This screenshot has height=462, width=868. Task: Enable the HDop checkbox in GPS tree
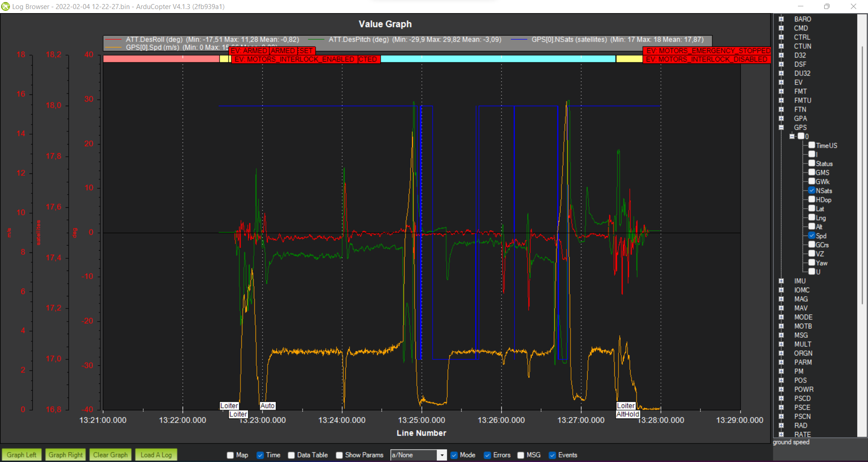pos(811,199)
